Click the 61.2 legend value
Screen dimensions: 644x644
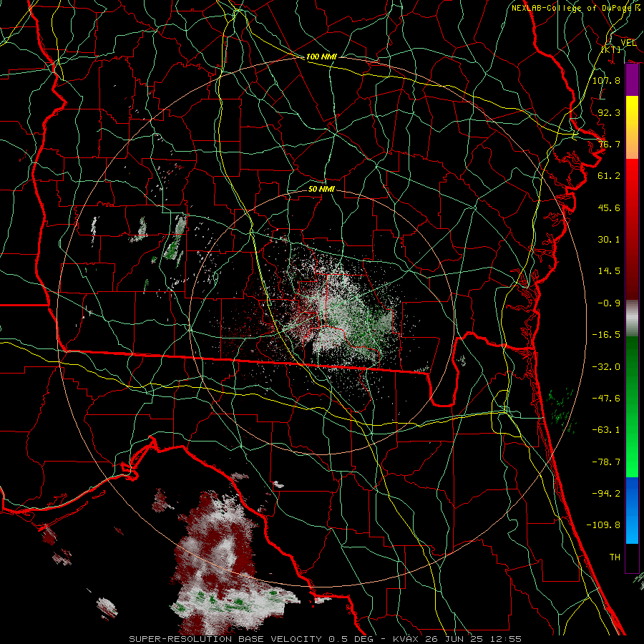click(609, 176)
